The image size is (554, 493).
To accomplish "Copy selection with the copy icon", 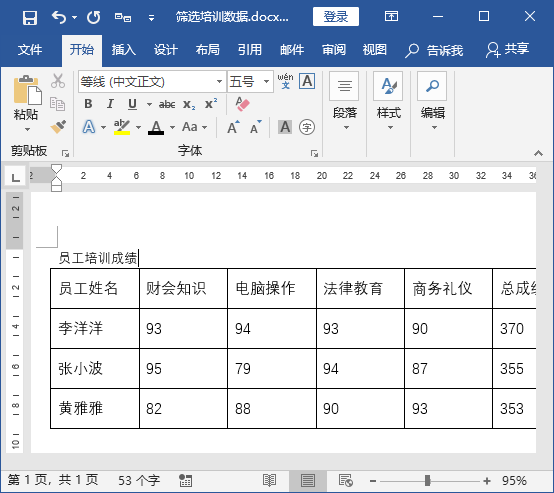I will [x=57, y=104].
